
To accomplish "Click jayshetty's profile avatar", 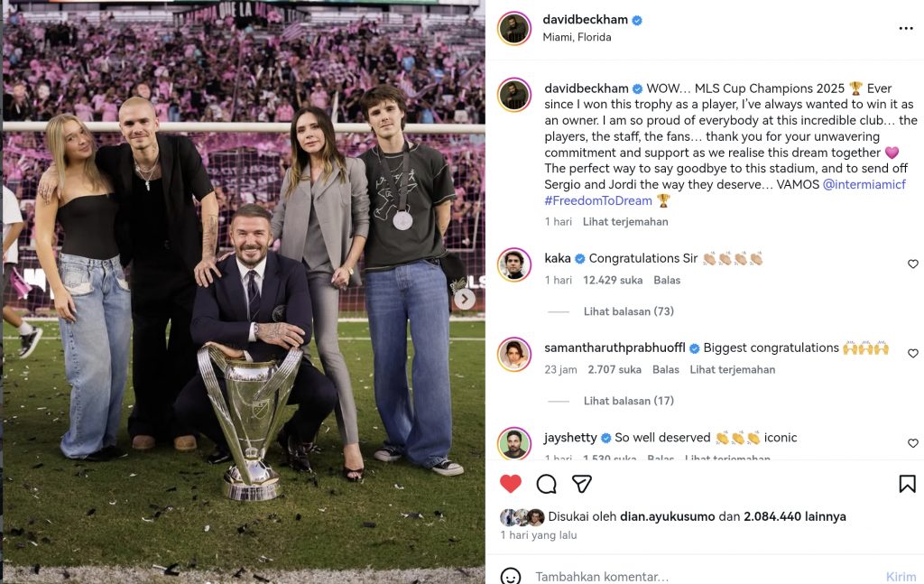I will pos(514,442).
